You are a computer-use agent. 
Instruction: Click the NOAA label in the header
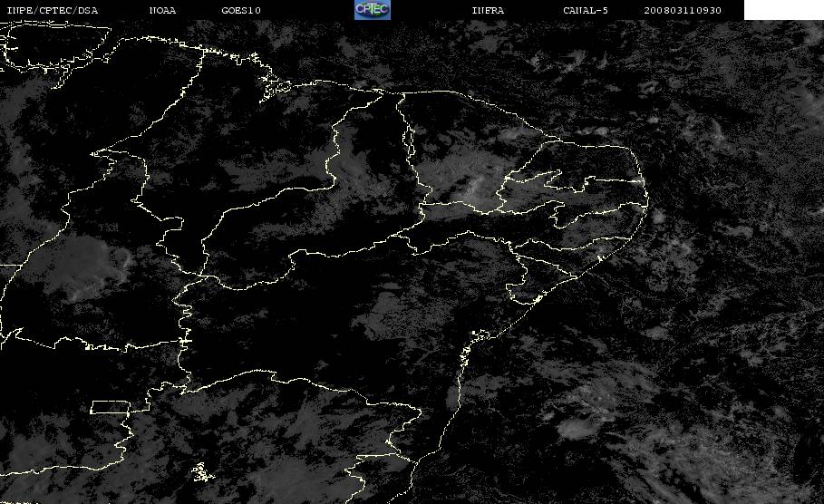162,11
